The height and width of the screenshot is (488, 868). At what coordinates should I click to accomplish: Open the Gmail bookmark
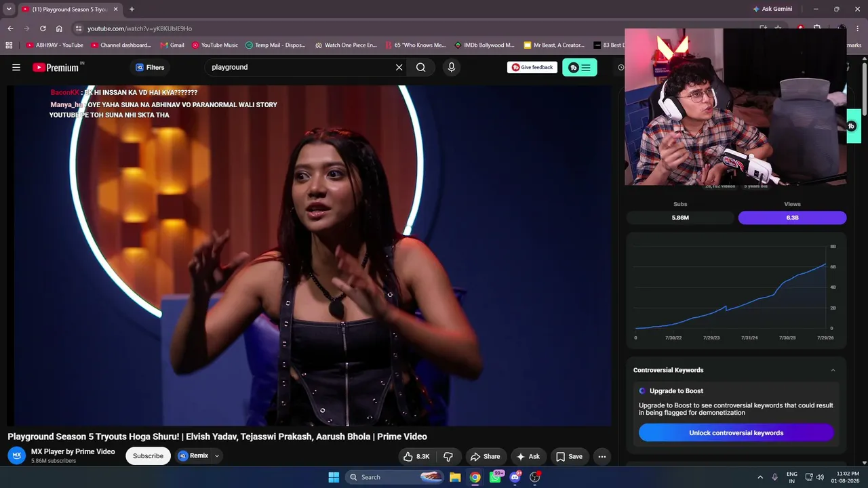172,45
